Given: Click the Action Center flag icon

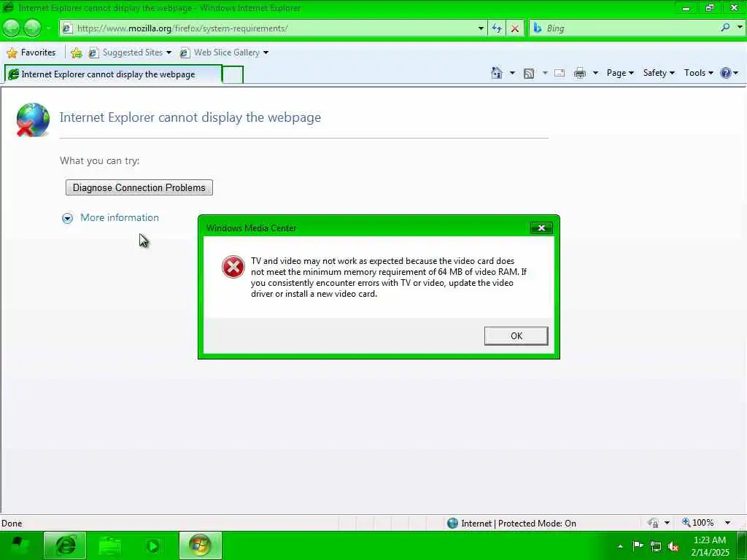Looking at the screenshot, I should [638, 546].
